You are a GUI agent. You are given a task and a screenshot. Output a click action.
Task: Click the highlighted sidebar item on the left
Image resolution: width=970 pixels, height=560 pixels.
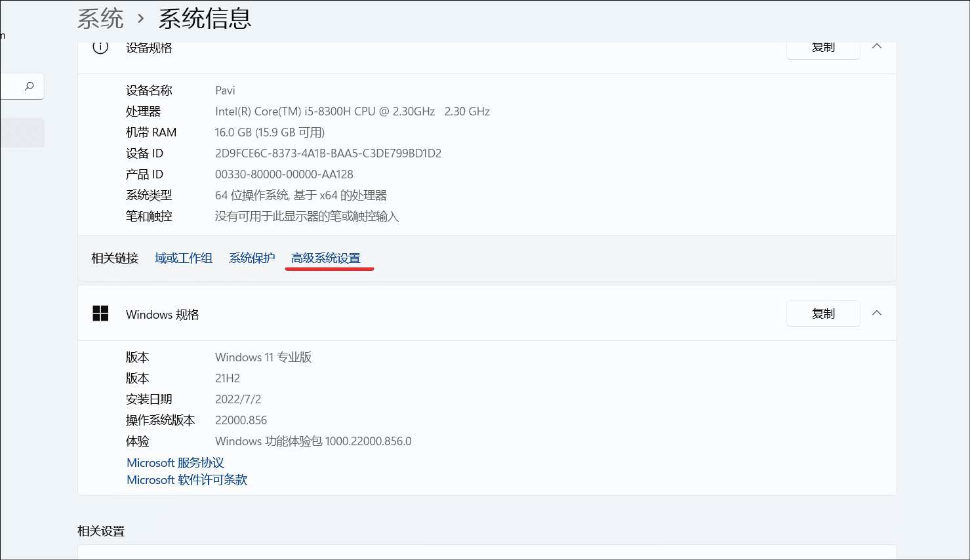click(x=22, y=132)
